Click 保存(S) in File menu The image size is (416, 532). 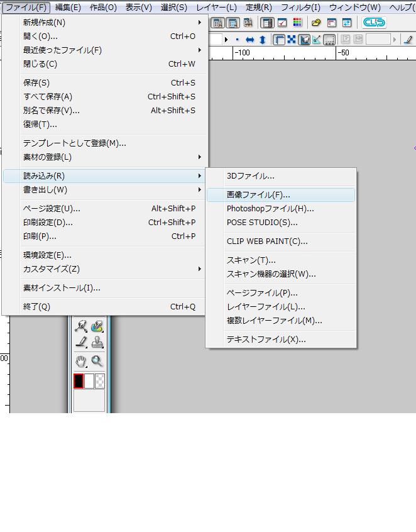click(x=105, y=83)
